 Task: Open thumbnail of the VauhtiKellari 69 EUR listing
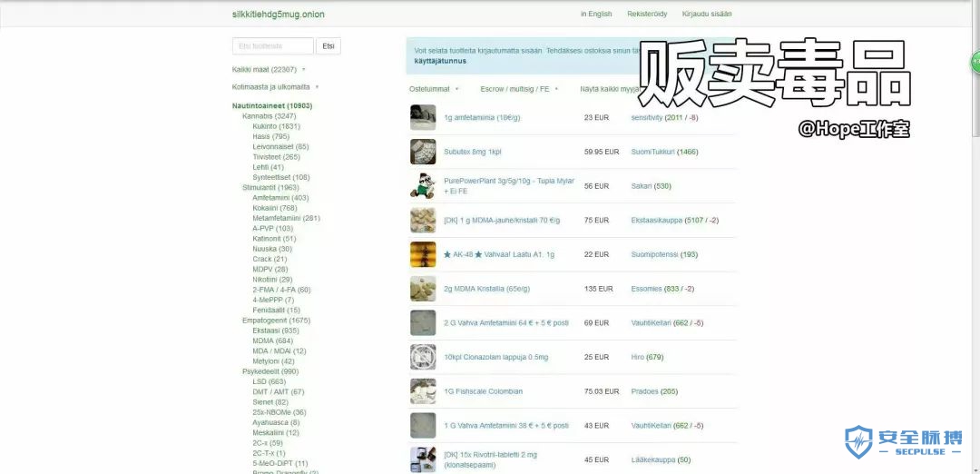(x=423, y=322)
